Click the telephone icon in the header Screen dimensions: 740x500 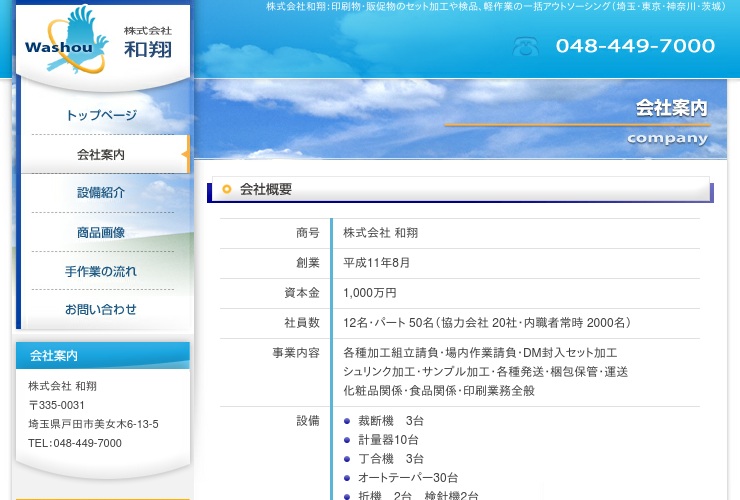click(x=526, y=46)
